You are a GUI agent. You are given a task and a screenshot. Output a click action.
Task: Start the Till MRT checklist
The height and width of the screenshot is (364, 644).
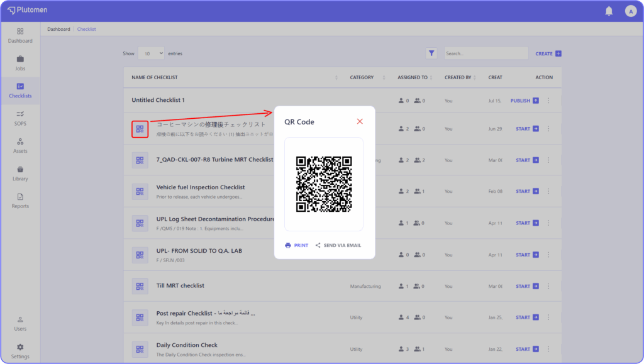point(528,286)
